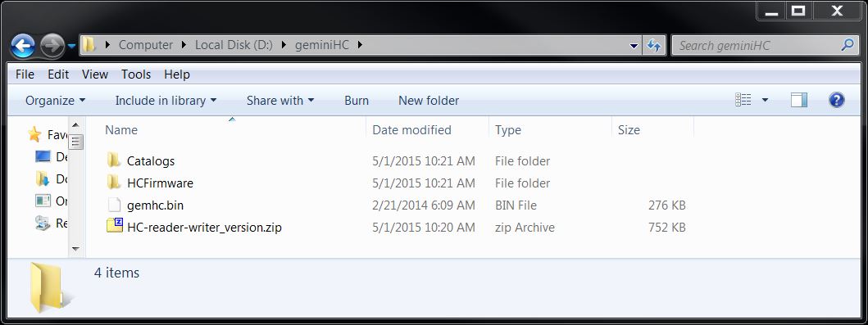Click inside the Search geminiHC field
Viewport: 868px width, 325px height.
(756, 45)
